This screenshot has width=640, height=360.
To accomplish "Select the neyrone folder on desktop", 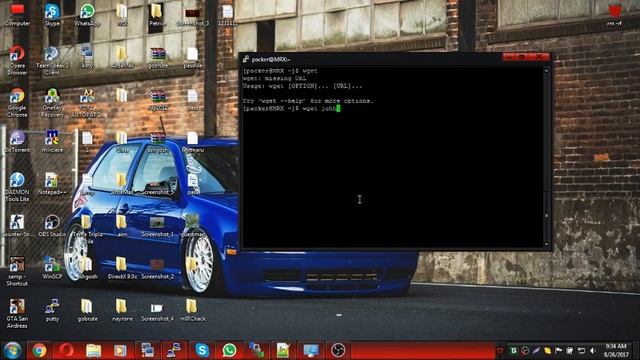I will [122, 310].
